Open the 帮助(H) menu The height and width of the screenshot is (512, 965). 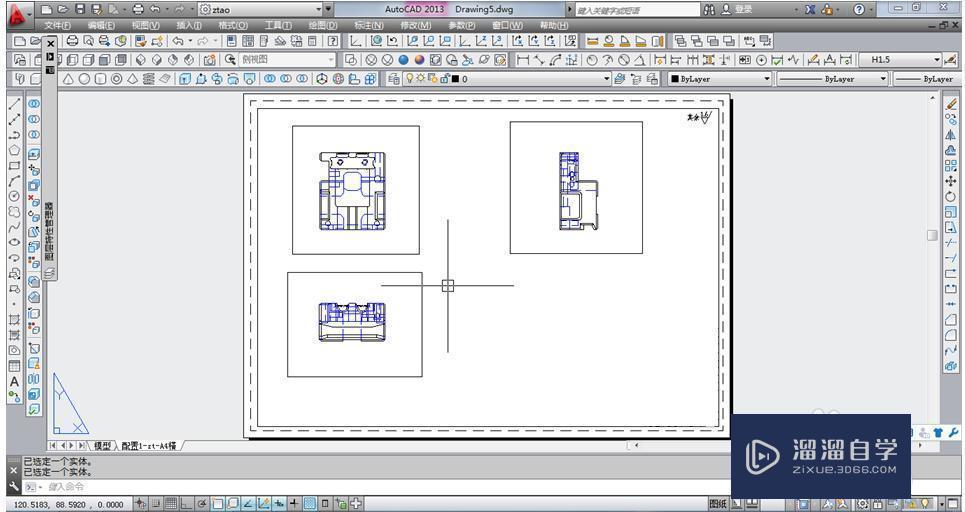coord(553,25)
